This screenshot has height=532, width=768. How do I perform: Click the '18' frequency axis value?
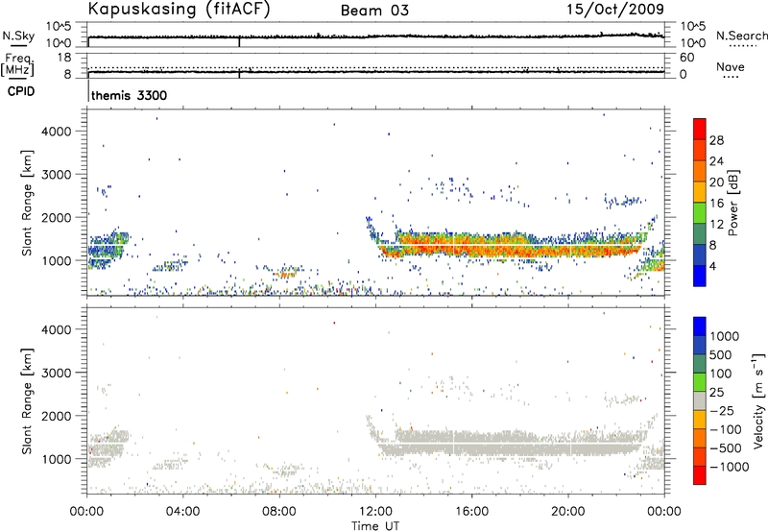[64, 57]
